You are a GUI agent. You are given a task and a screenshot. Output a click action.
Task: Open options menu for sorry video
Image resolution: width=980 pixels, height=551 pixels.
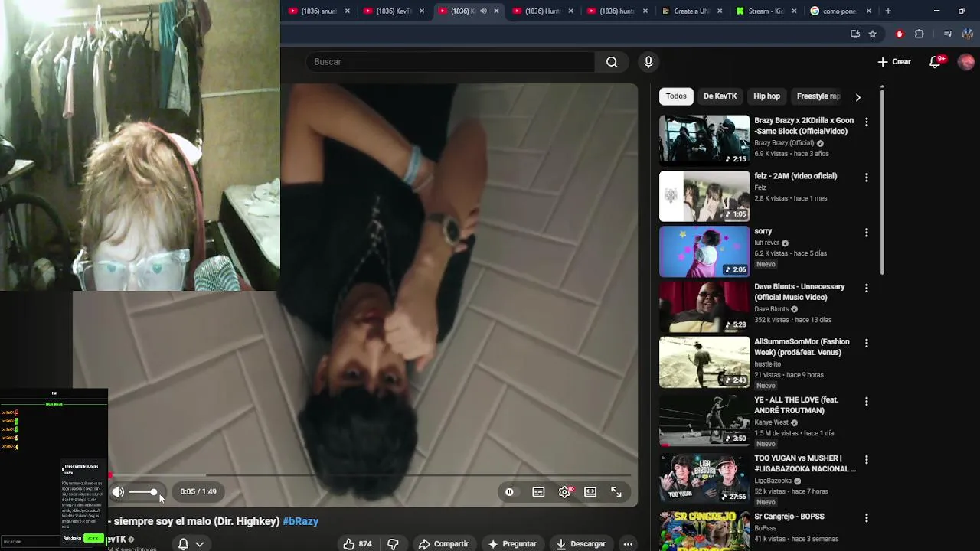866,233
